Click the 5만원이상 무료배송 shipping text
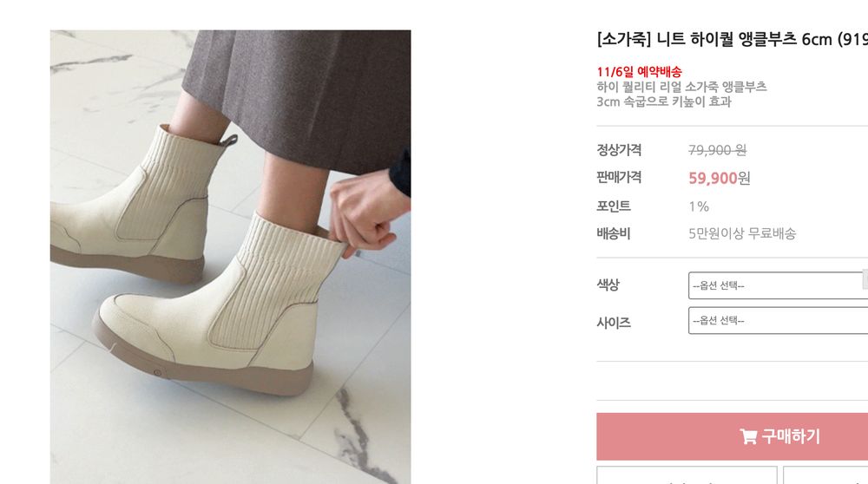868x484 pixels. tap(742, 233)
